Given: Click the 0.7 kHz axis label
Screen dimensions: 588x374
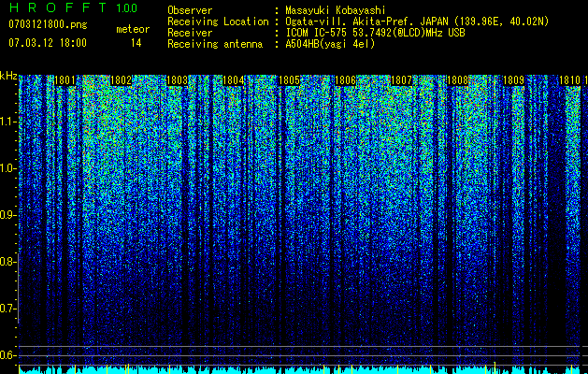Looking at the screenshot, I should (7, 309).
